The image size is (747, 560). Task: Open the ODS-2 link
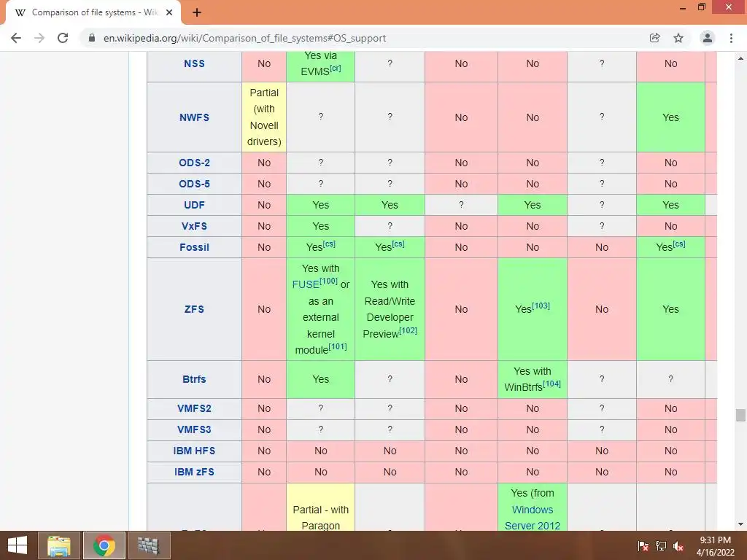[x=194, y=163]
